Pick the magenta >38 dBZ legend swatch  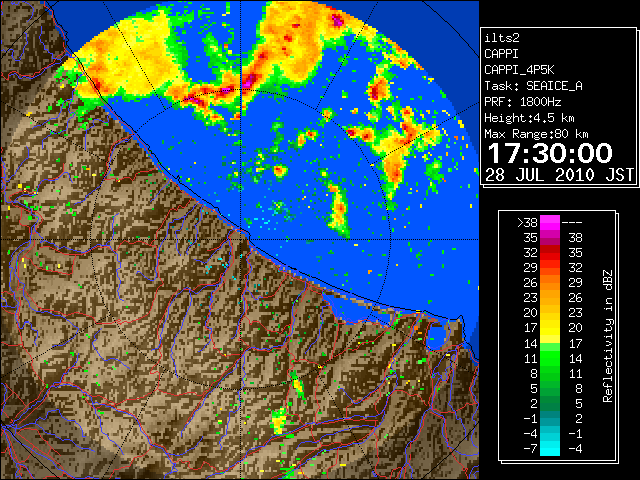(550, 222)
